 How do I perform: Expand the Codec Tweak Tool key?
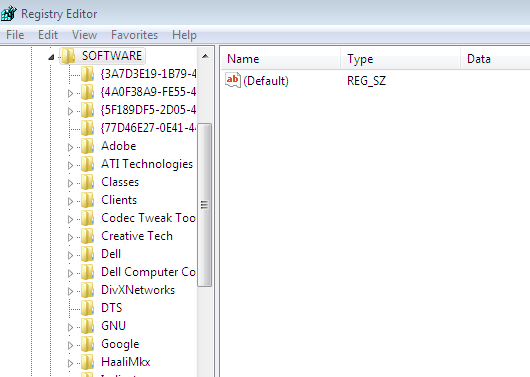[70, 219]
